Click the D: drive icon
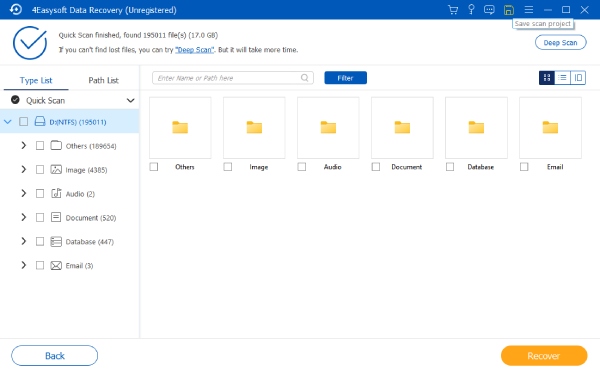 40,122
